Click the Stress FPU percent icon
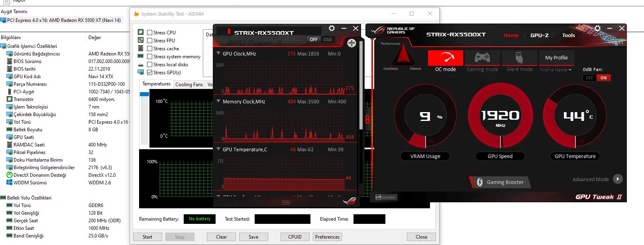644x245 pixels. pyautogui.click(x=141, y=40)
